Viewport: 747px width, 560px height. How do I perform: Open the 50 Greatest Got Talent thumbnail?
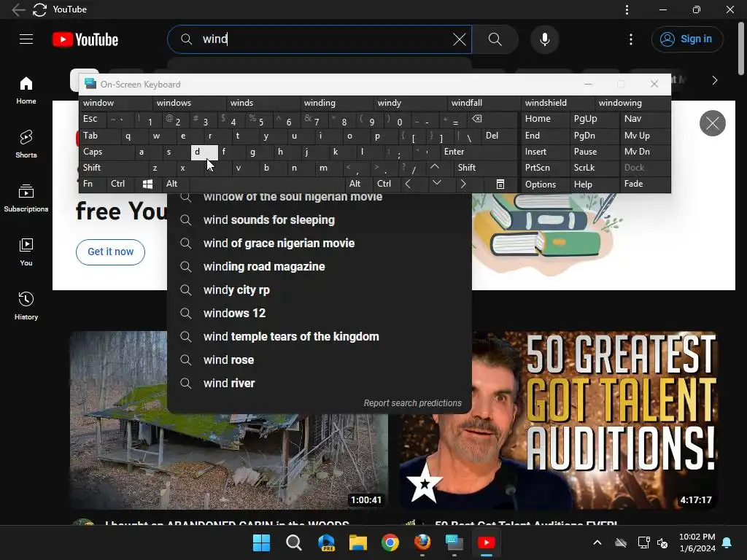[x=558, y=421]
